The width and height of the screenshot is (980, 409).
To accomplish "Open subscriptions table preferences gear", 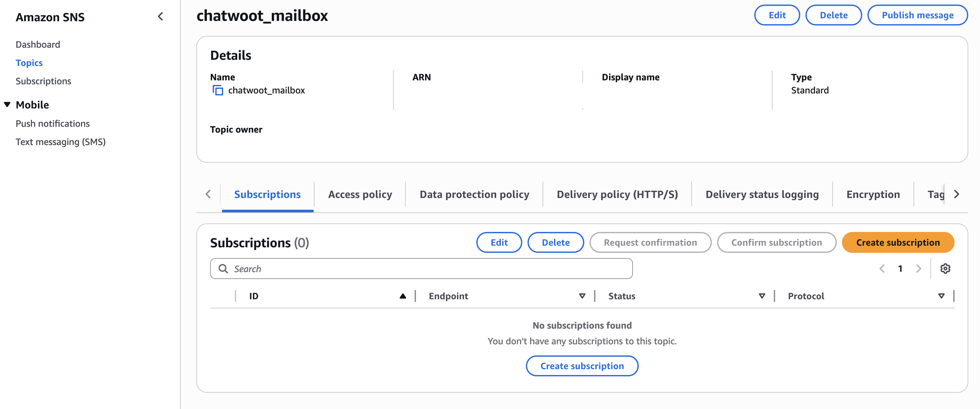I will (945, 269).
